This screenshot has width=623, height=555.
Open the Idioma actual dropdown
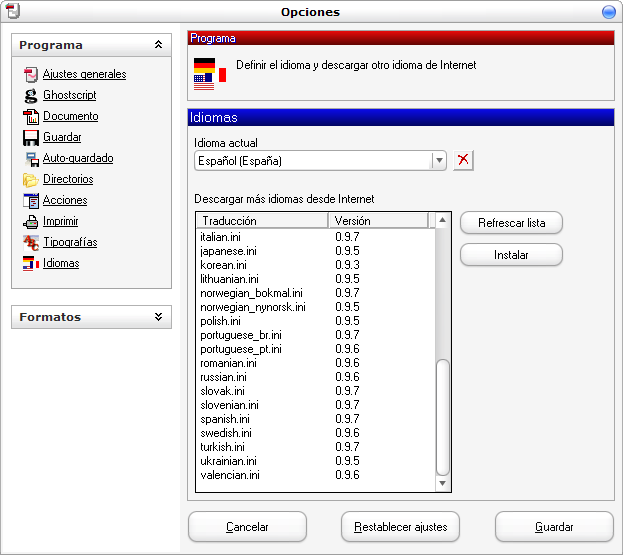tap(438, 161)
